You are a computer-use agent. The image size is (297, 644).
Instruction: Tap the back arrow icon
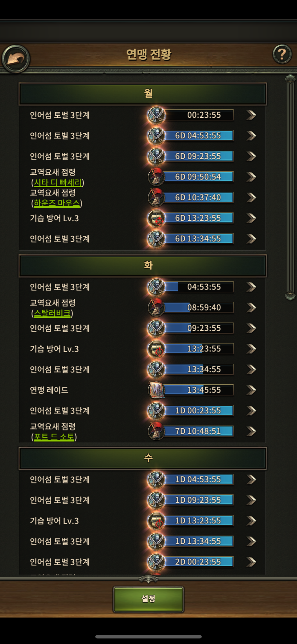16,59
